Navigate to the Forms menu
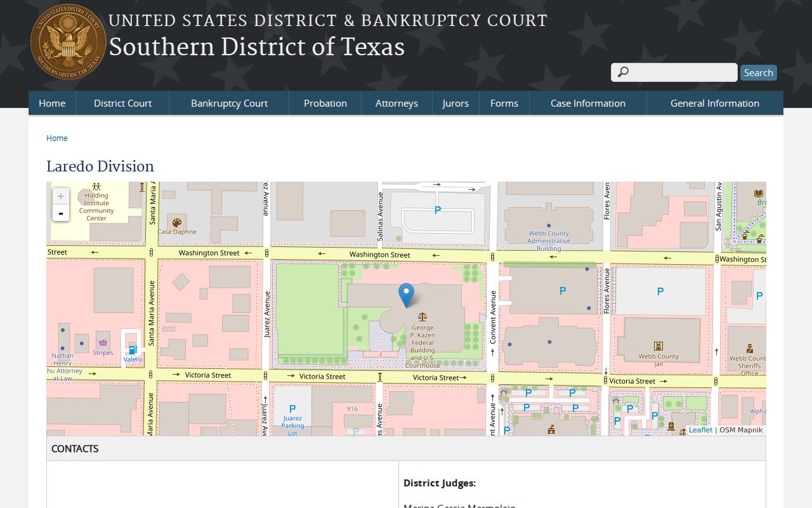Image resolution: width=812 pixels, height=508 pixels. [x=504, y=103]
